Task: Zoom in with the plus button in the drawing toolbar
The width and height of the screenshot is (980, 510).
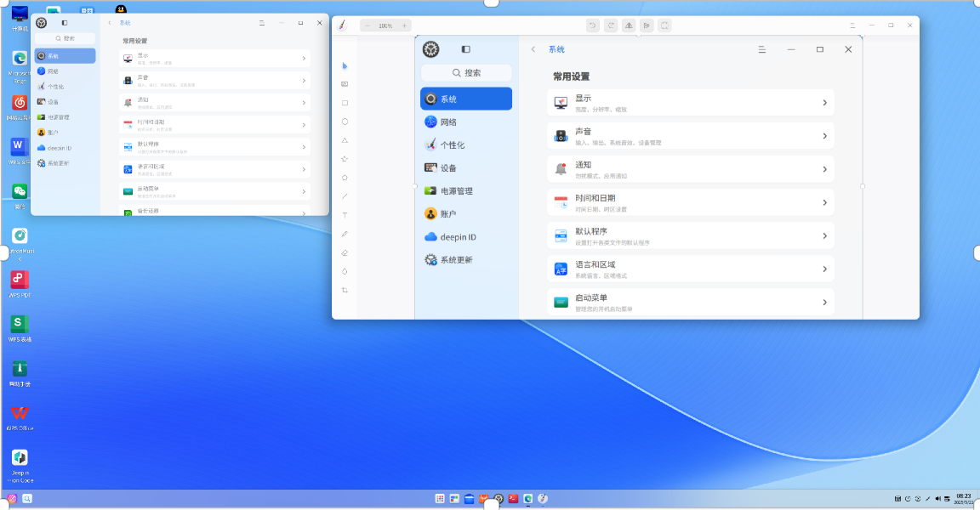Action: click(404, 25)
